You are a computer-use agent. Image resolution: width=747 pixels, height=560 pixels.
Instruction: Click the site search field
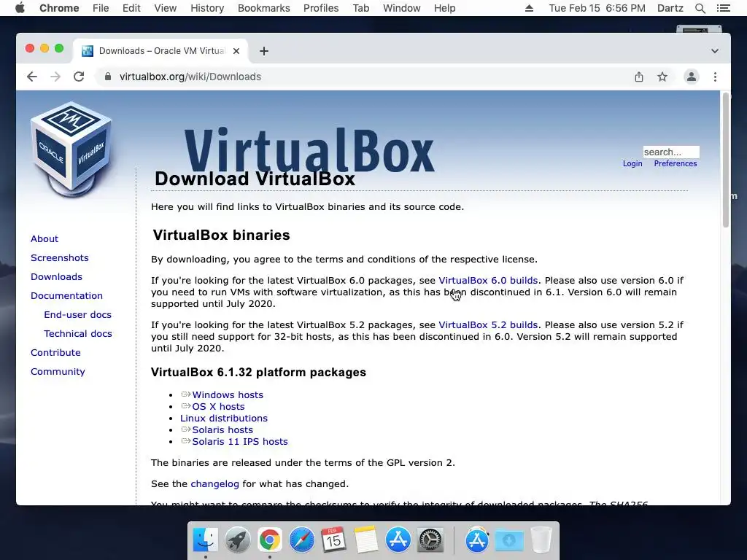click(x=671, y=152)
